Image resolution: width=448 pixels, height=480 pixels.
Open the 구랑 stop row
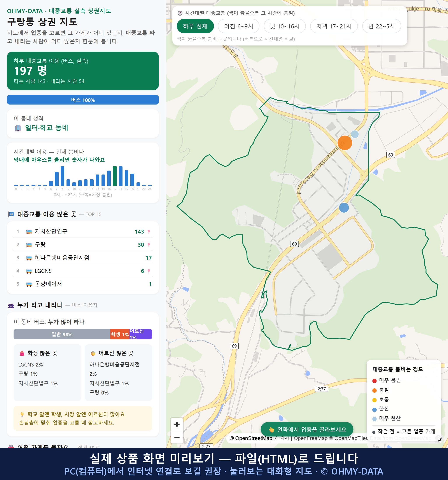(83, 245)
